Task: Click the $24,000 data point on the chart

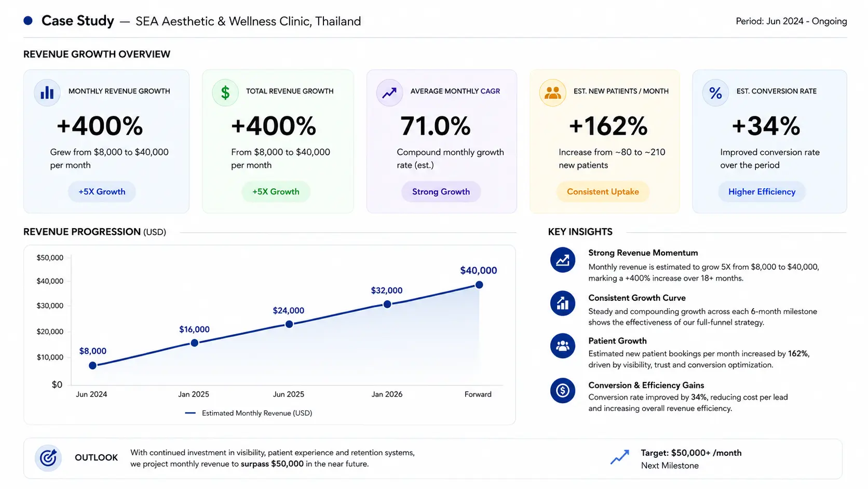Action: 289,324
